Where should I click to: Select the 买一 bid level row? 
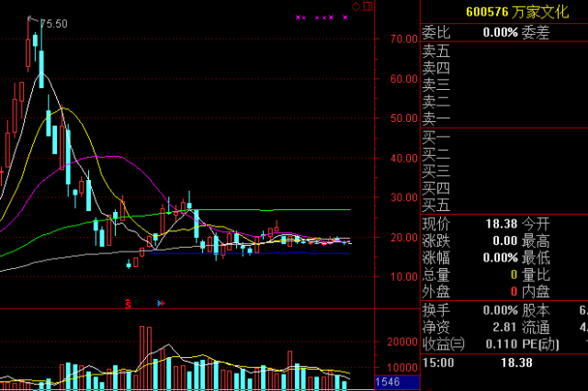pos(436,137)
